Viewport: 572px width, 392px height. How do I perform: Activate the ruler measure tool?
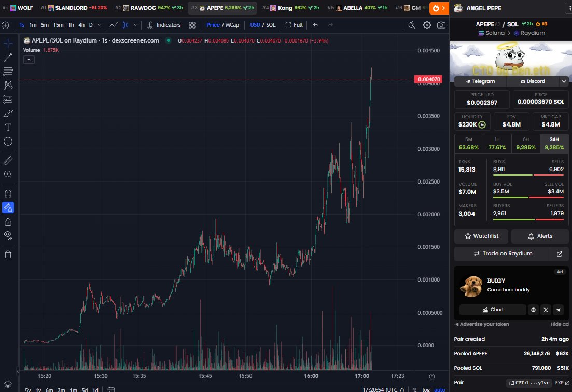click(8, 160)
